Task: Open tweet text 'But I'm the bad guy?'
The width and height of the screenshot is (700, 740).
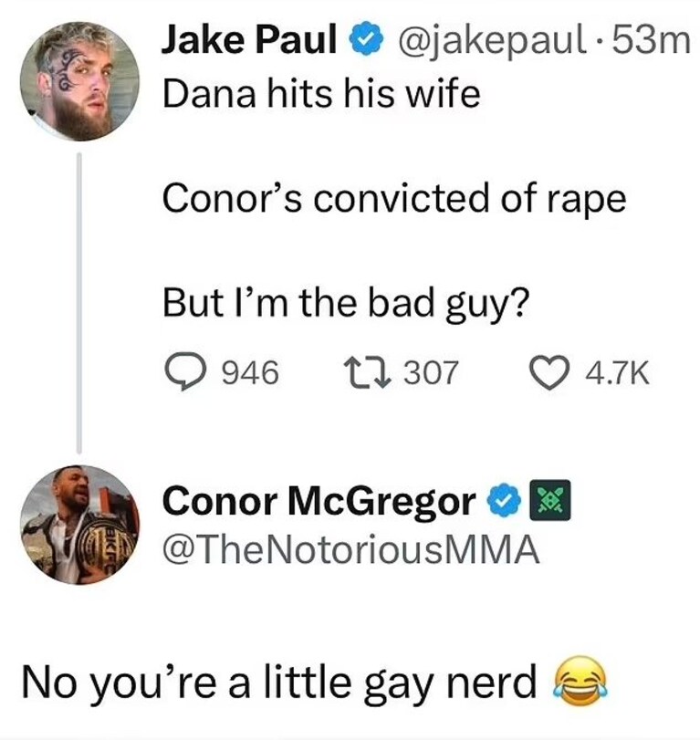Action: [346, 303]
